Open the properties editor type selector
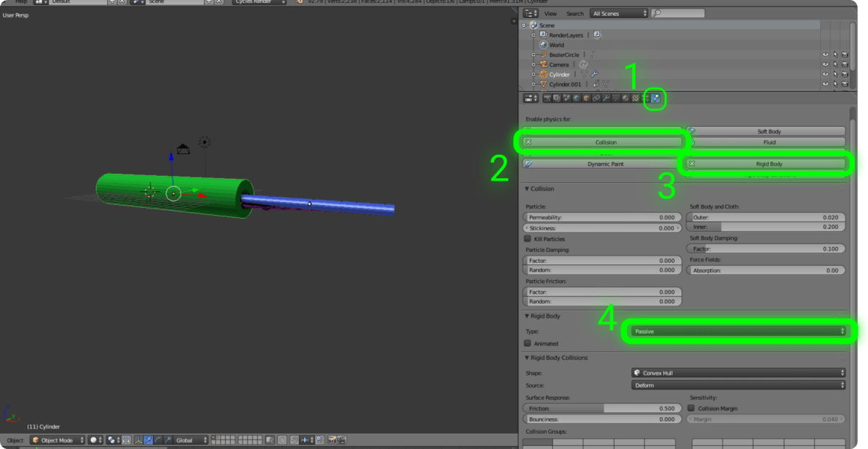Viewport: 868px width, 449px height. (531, 98)
